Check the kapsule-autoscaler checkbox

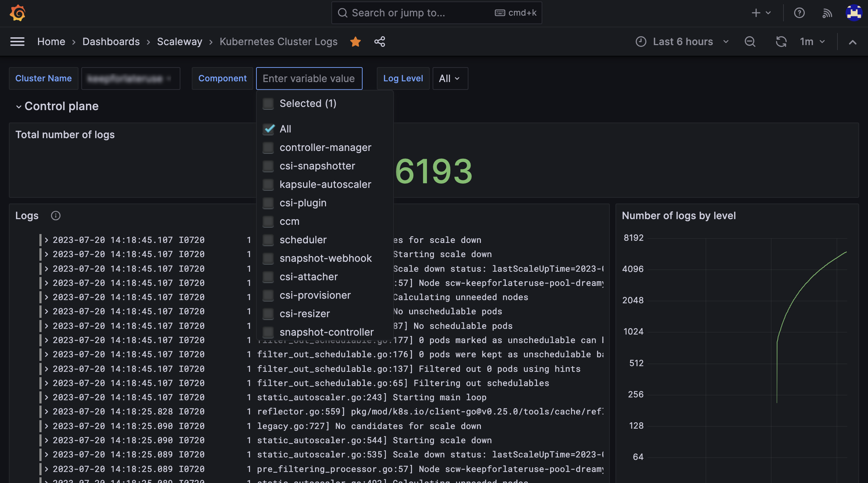click(268, 184)
